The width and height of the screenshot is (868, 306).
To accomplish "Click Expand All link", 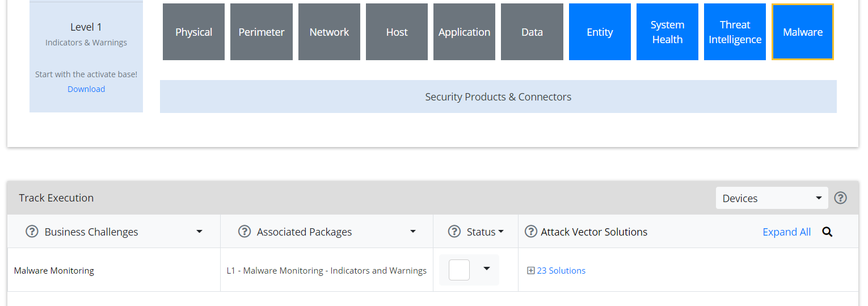I will pyautogui.click(x=786, y=232).
